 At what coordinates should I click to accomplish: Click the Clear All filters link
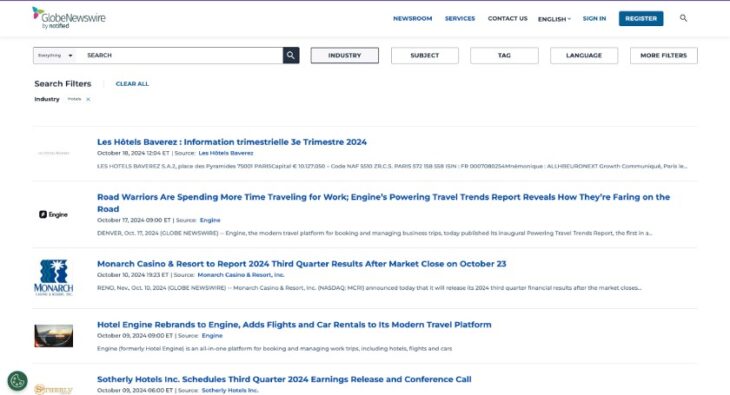pos(132,84)
